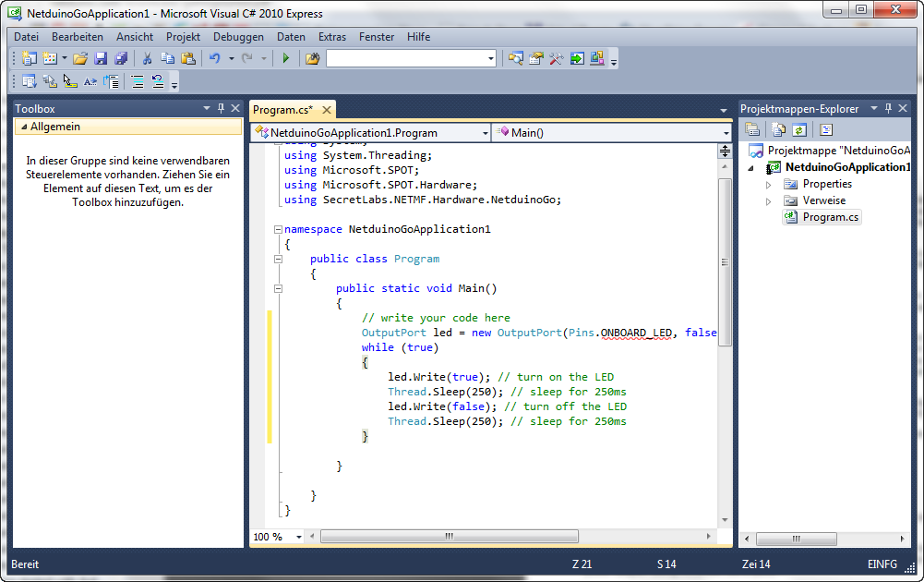Viewport: 924px width, 582px height.
Task: Click inside the Find combo box field
Action: tap(406, 58)
